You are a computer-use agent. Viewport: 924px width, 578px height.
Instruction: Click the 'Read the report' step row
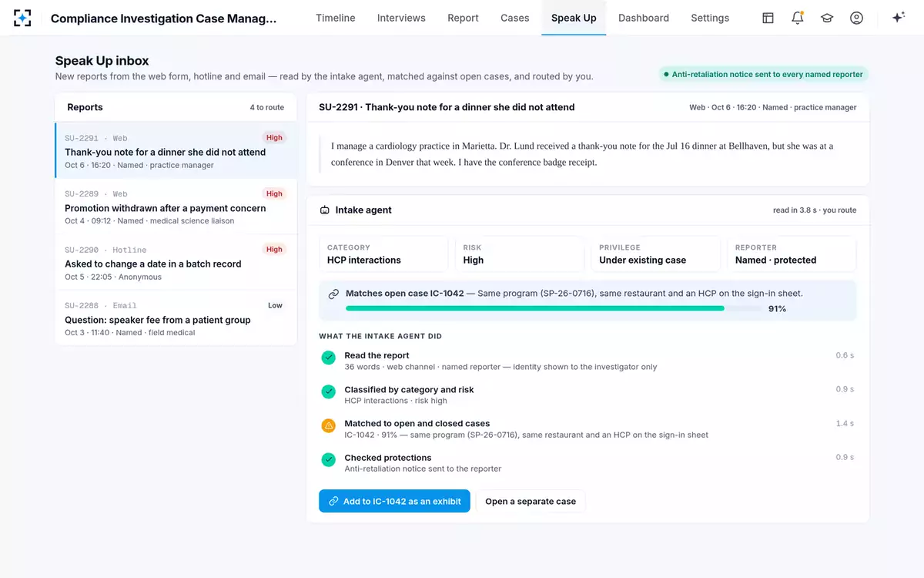588,361
